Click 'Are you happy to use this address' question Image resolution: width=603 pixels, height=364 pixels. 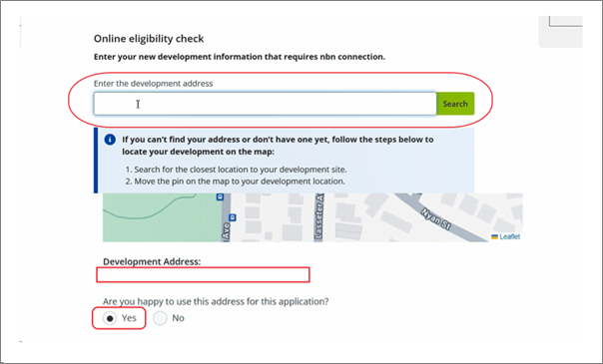[216, 301]
